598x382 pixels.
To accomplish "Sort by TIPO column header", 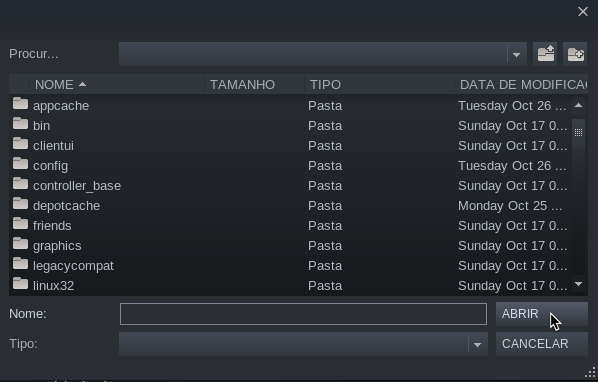I will point(379,85).
